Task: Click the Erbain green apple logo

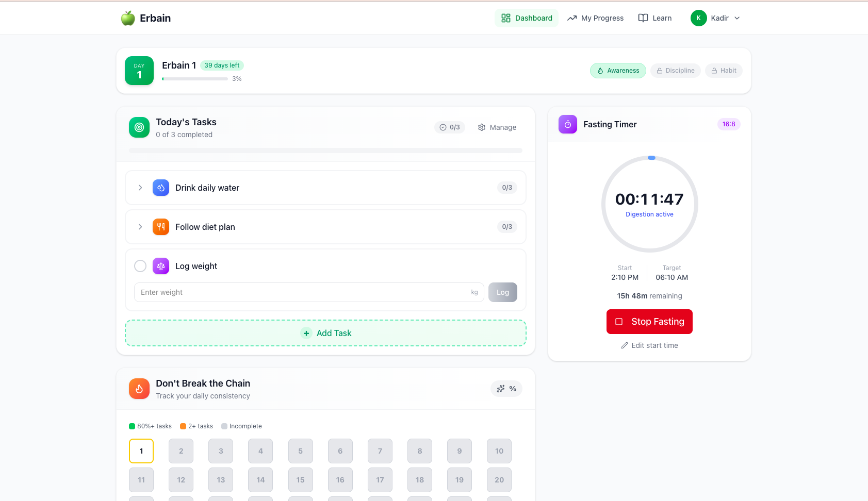Action: point(127,18)
